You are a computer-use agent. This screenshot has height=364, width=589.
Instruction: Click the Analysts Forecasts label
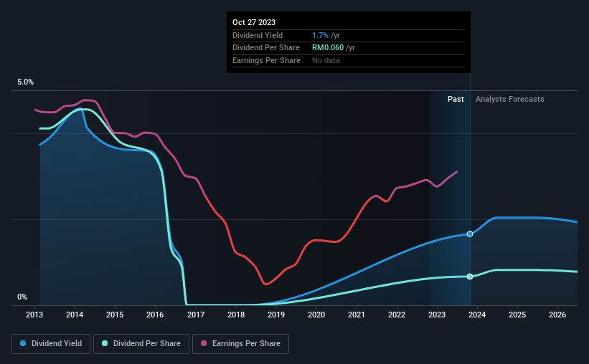point(510,99)
